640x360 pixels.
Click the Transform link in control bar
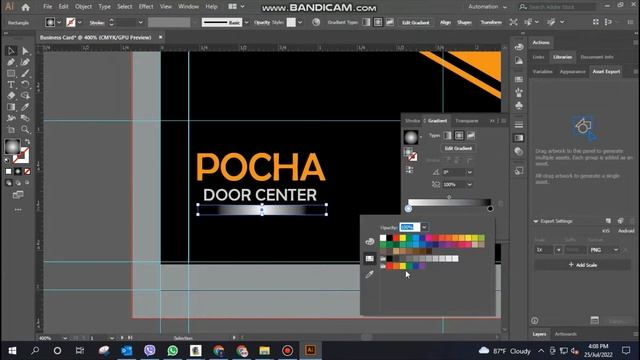[491, 22]
